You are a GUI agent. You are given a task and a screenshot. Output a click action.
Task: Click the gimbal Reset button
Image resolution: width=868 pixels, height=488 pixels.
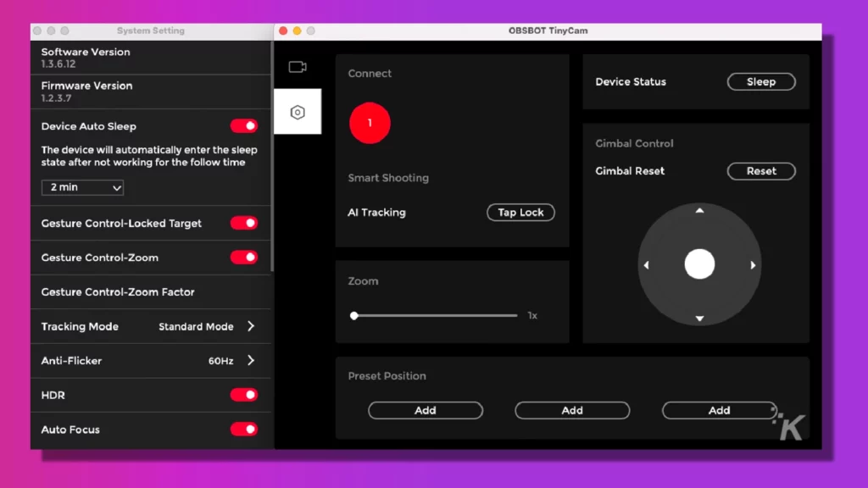[x=761, y=171]
